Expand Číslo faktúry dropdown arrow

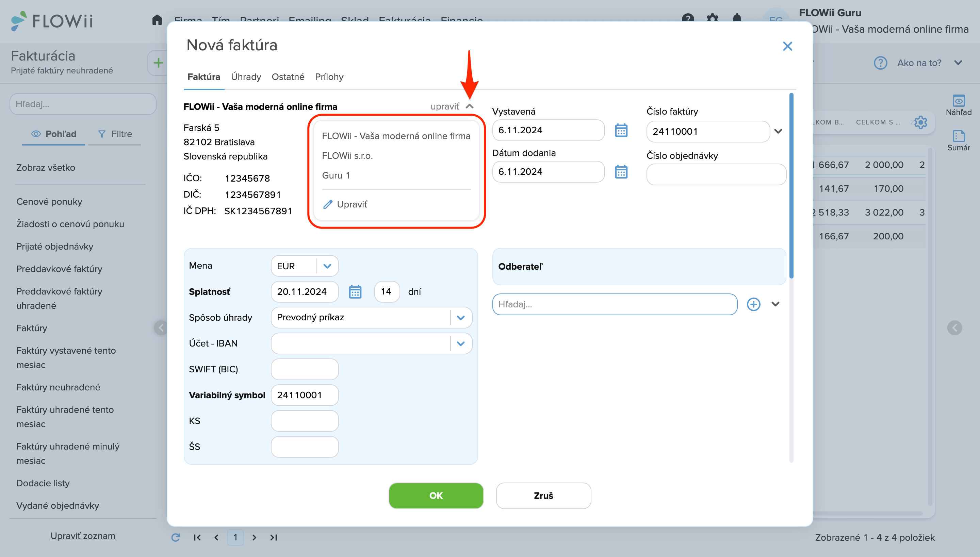(x=778, y=131)
